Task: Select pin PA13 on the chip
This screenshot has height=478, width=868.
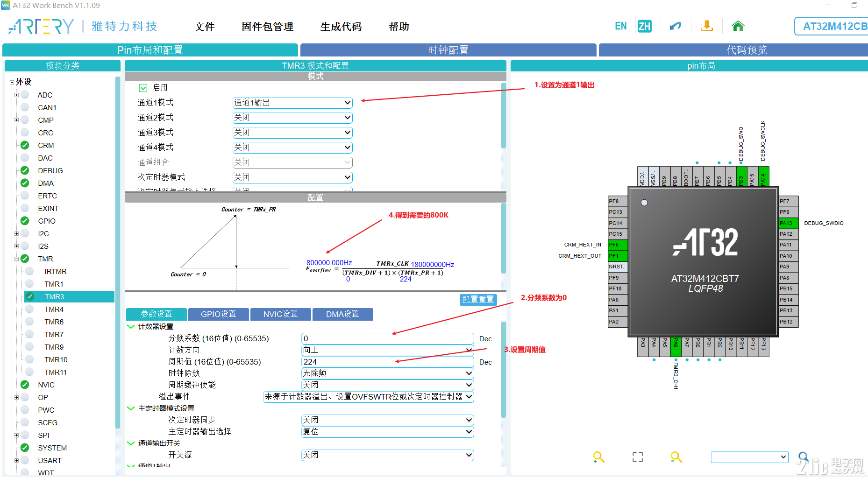Action: coord(789,223)
